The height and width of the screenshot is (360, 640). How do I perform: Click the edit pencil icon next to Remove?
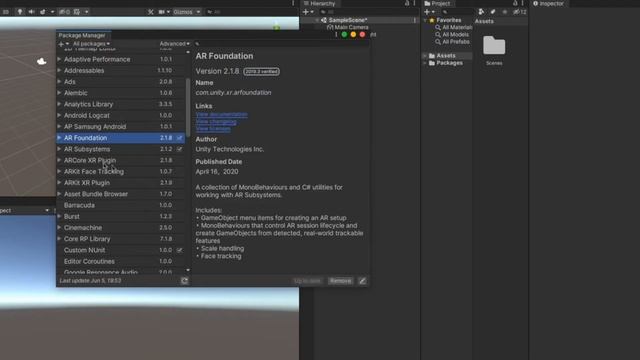click(362, 281)
